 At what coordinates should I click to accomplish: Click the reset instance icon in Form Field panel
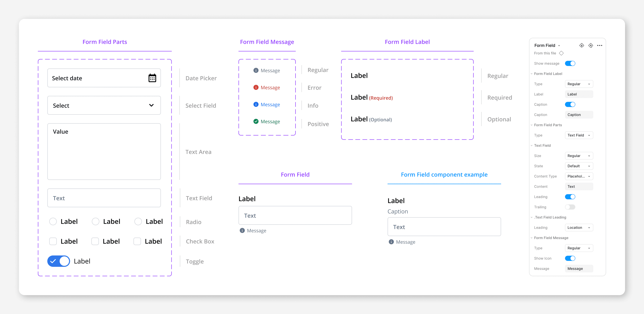tap(591, 45)
